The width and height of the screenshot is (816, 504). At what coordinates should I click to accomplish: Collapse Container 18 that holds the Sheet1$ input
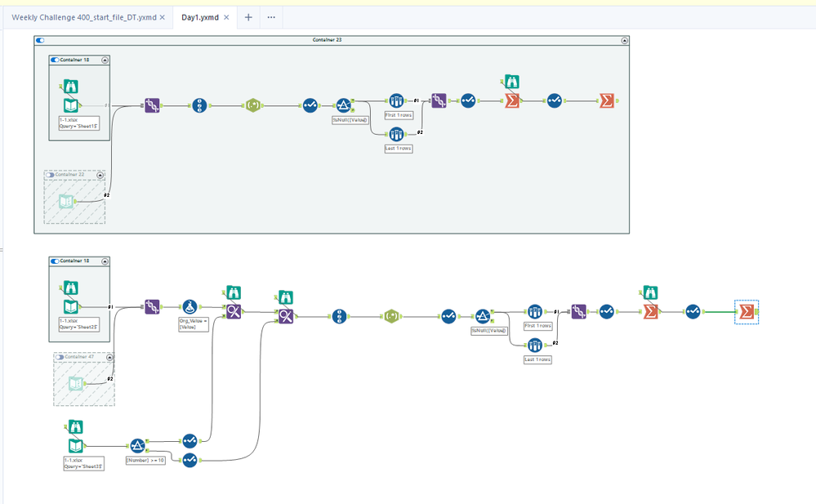[105, 60]
